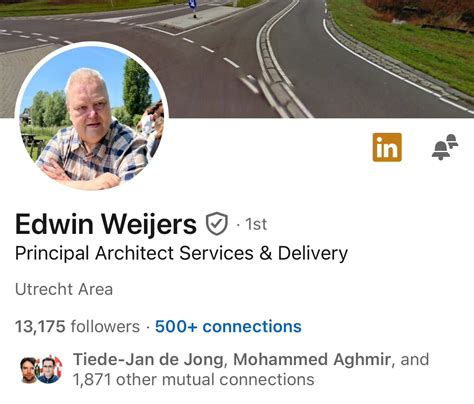Click the dashed lane markings in cover photo
This screenshot has width=474, height=404.
[211, 50]
